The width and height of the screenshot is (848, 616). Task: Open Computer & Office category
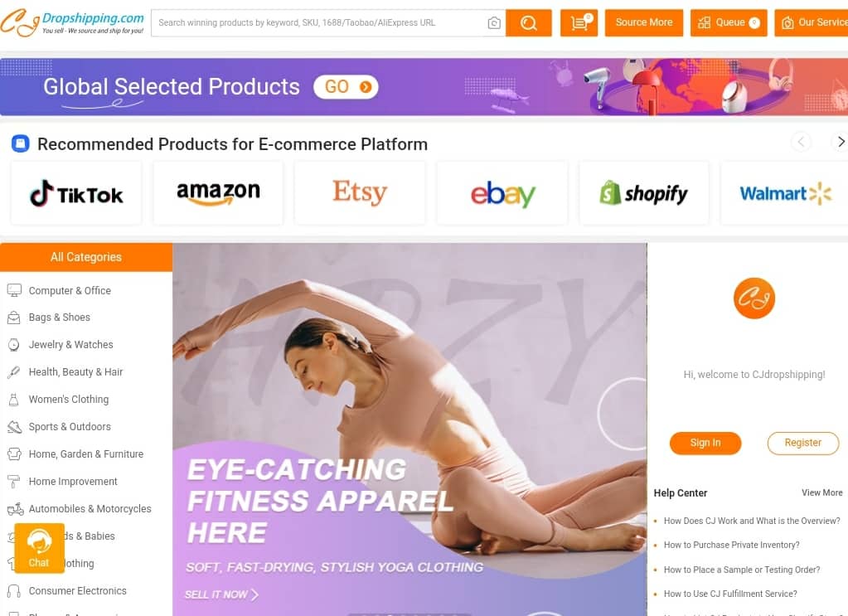[x=70, y=290]
